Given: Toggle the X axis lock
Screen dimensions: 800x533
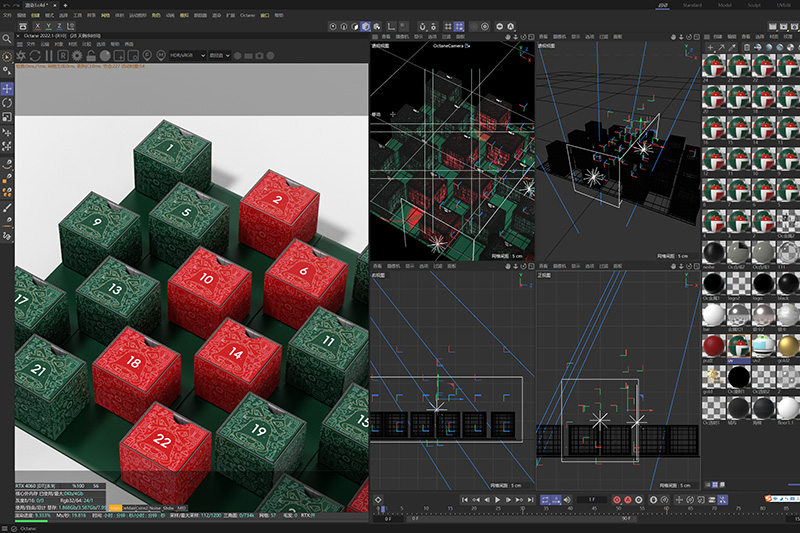Looking at the screenshot, I should click(x=37, y=26).
